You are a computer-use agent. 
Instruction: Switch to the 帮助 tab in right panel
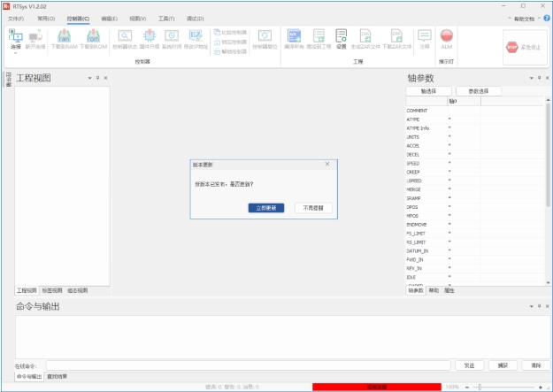point(434,290)
